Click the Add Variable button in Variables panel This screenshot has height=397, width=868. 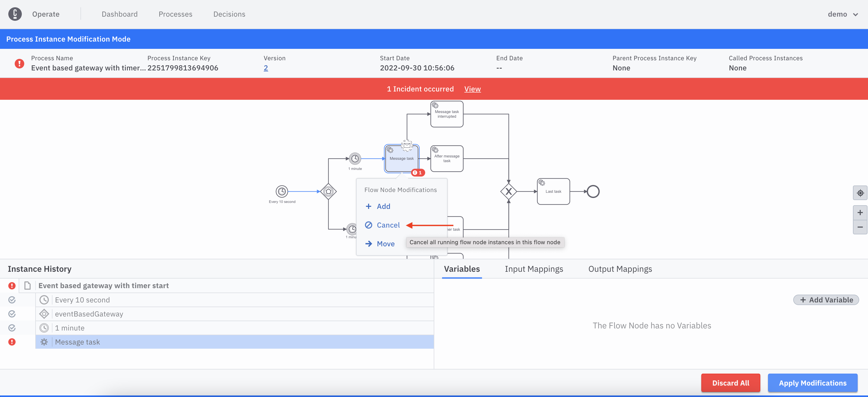pos(826,300)
